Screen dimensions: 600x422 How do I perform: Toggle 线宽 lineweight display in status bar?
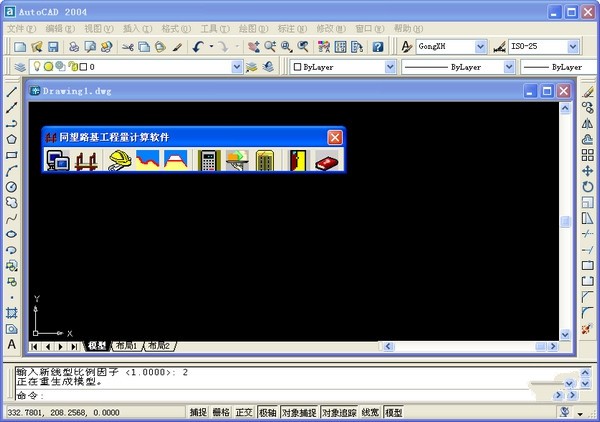(x=370, y=412)
